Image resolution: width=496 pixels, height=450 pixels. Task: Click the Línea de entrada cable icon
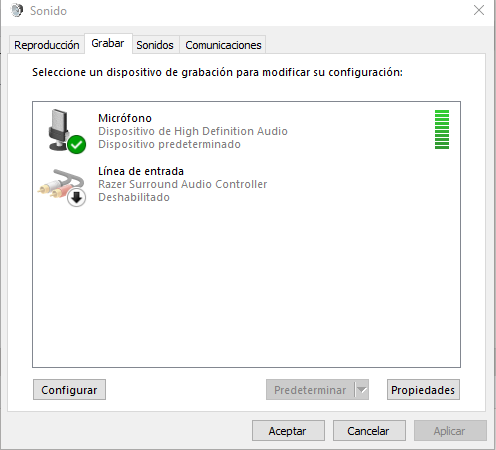pyautogui.click(x=61, y=185)
